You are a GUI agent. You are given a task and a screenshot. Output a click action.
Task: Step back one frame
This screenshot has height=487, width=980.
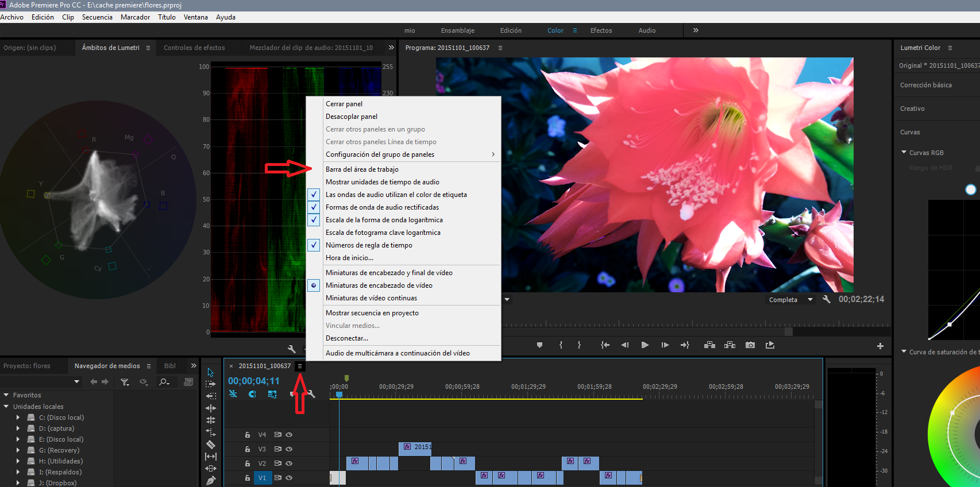pos(625,345)
